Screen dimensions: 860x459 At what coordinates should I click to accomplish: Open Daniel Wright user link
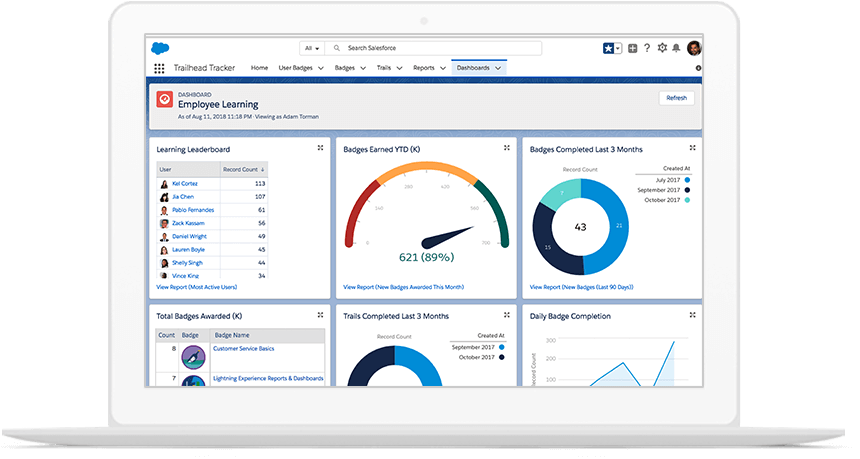(189, 236)
